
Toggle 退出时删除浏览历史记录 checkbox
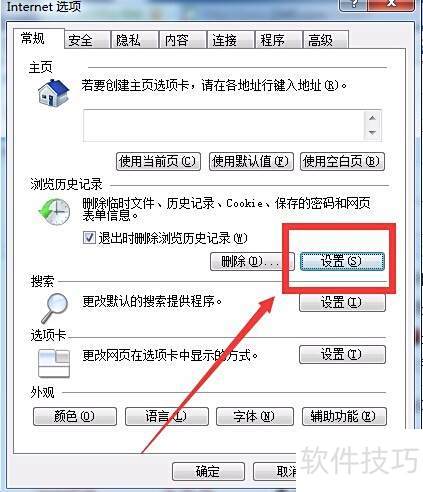pos(89,238)
